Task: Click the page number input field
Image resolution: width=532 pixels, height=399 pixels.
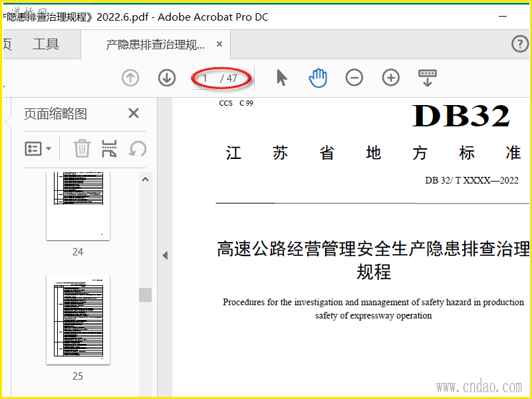Action: coord(205,78)
